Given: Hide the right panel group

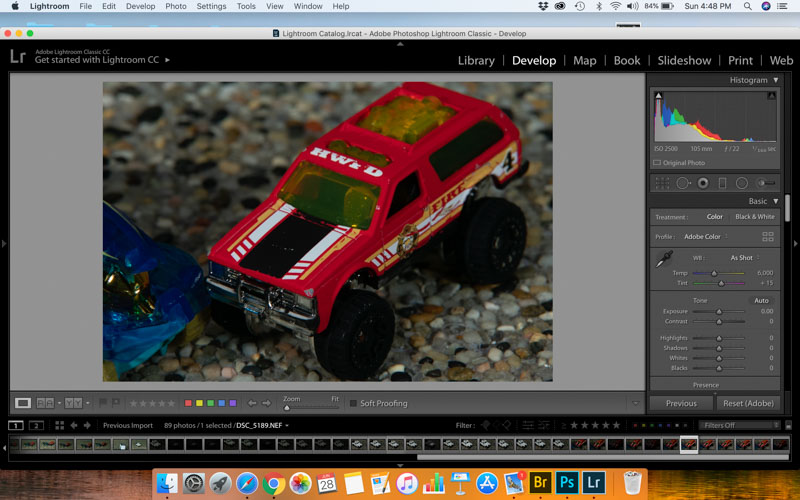Looking at the screenshot, I should tap(796, 244).
